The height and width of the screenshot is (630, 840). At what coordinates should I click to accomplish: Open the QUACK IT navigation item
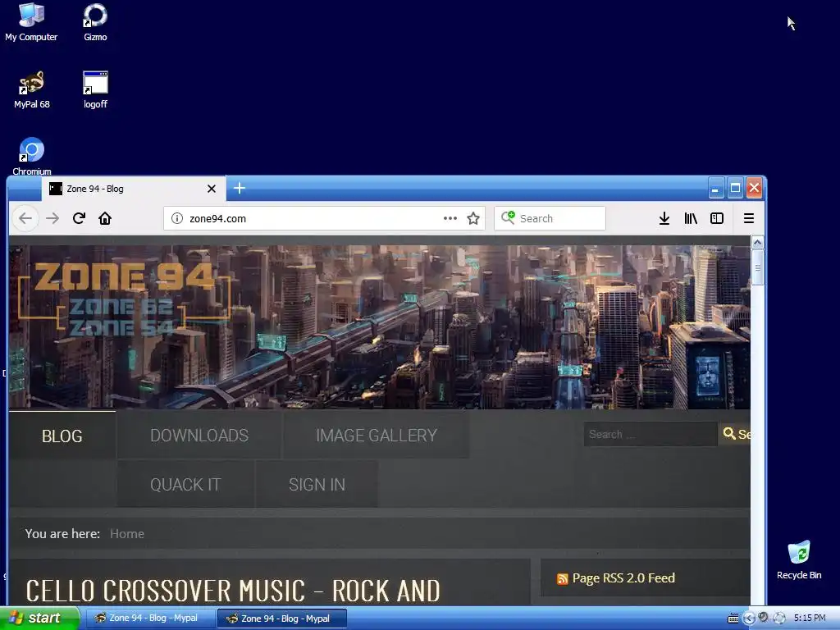click(185, 484)
